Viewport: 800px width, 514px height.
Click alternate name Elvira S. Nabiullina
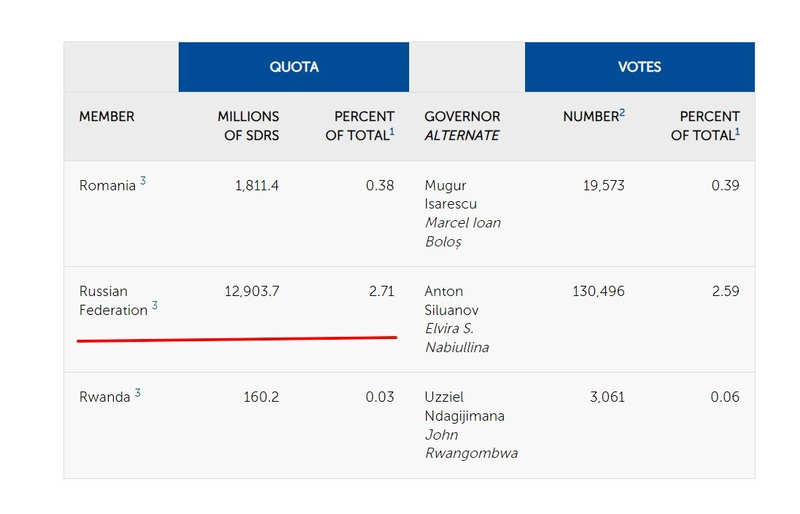pos(457,338)
